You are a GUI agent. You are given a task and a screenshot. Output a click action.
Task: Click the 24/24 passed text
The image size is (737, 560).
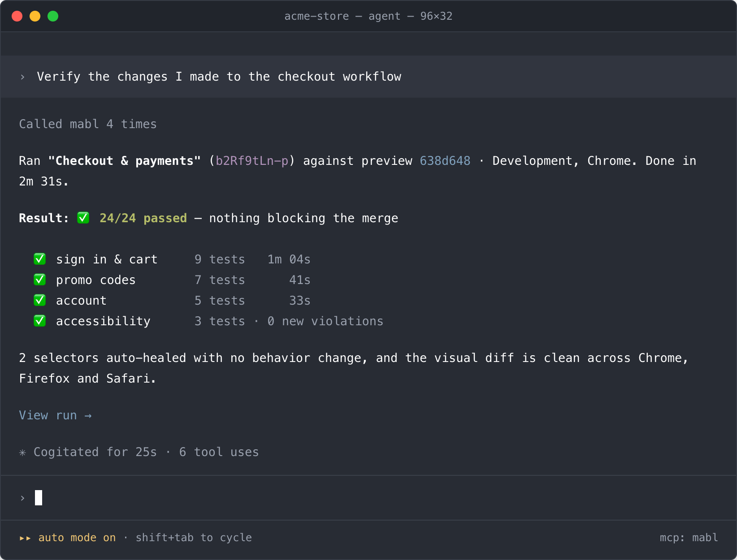[143, 218]
